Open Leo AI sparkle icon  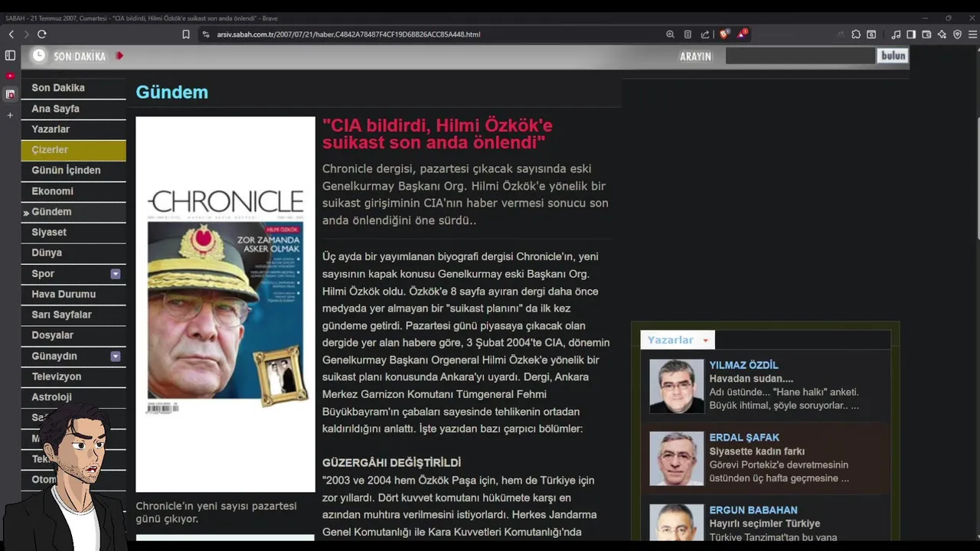(x=942, y=34)
